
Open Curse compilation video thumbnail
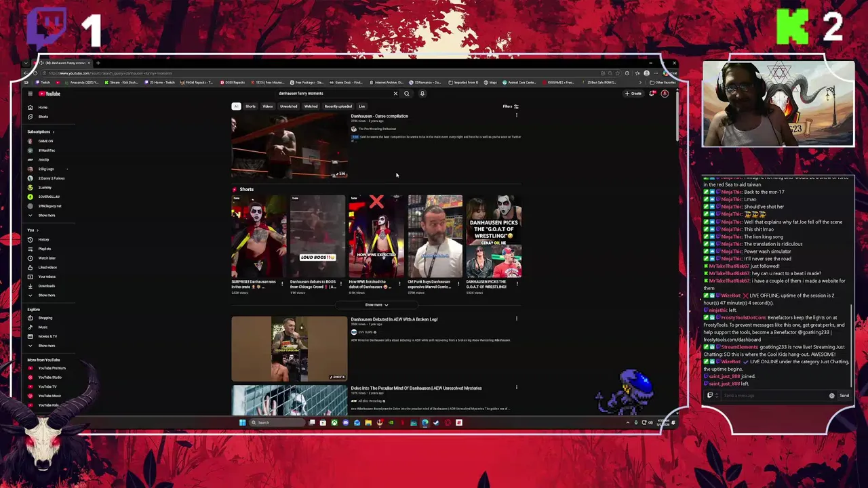pyautogui.click(x=290, y=146)
